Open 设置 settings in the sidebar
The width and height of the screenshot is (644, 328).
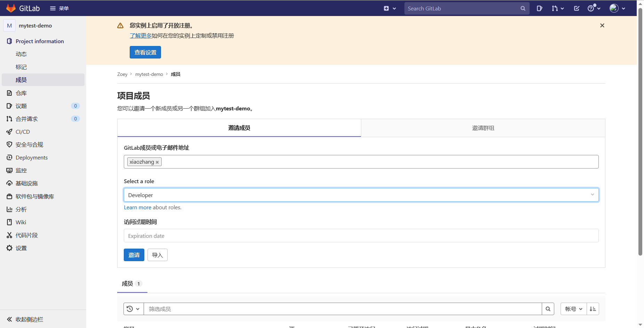click(x=21, y=248)
